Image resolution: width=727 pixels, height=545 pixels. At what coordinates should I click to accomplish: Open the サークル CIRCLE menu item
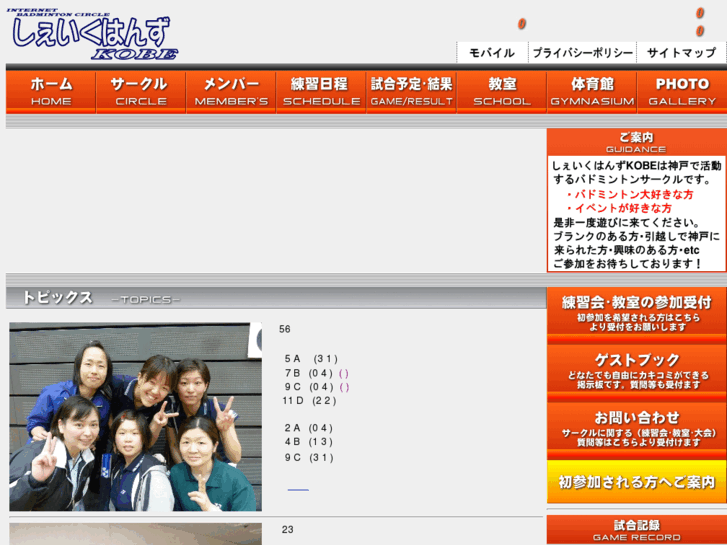coord(141,92)
